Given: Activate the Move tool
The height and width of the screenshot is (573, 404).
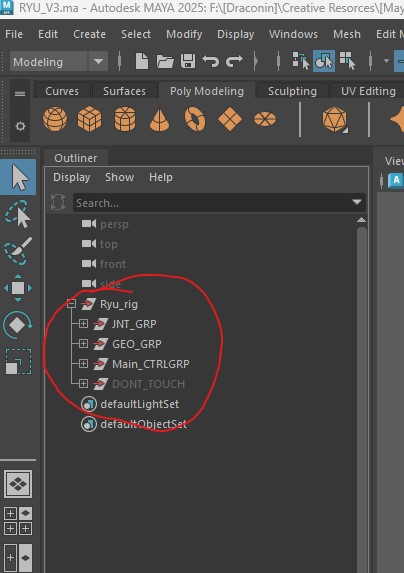Looking at the screenshot, I should [x=18, y=288].
